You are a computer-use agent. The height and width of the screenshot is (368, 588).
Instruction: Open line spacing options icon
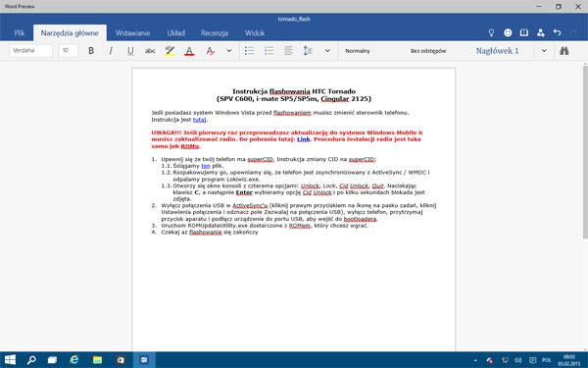click(x=308, y=51)
